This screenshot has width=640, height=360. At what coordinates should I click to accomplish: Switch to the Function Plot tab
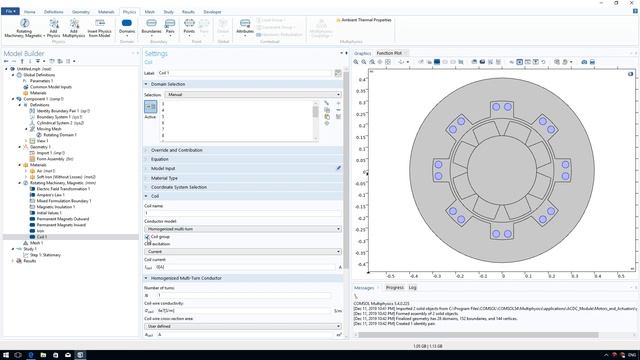pyautogui.click(x=389, y=53)
